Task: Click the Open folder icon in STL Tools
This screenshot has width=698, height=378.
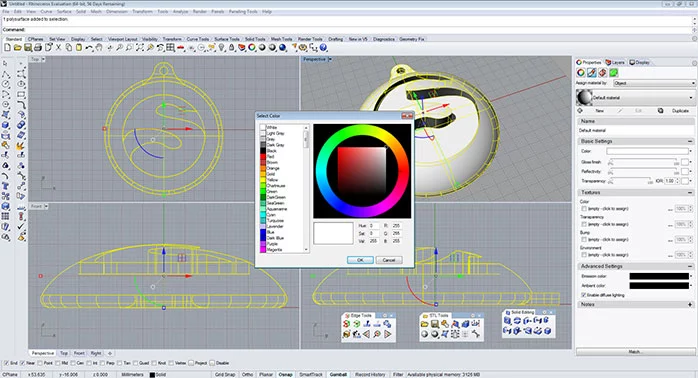Action: tap(425, 324)
